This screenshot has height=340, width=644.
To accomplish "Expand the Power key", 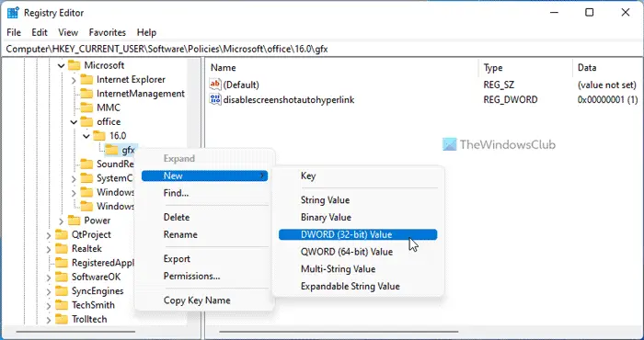I will click(62, 221).
